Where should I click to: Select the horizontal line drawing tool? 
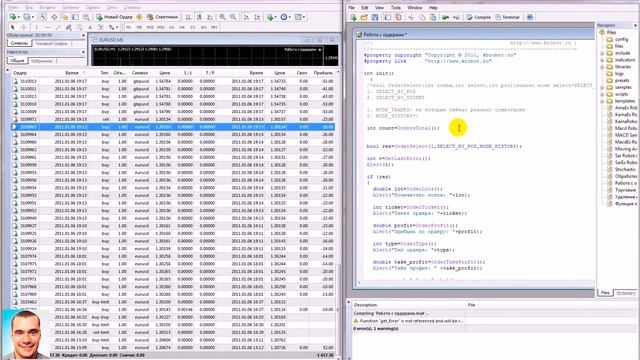click(x=47, y=27)
